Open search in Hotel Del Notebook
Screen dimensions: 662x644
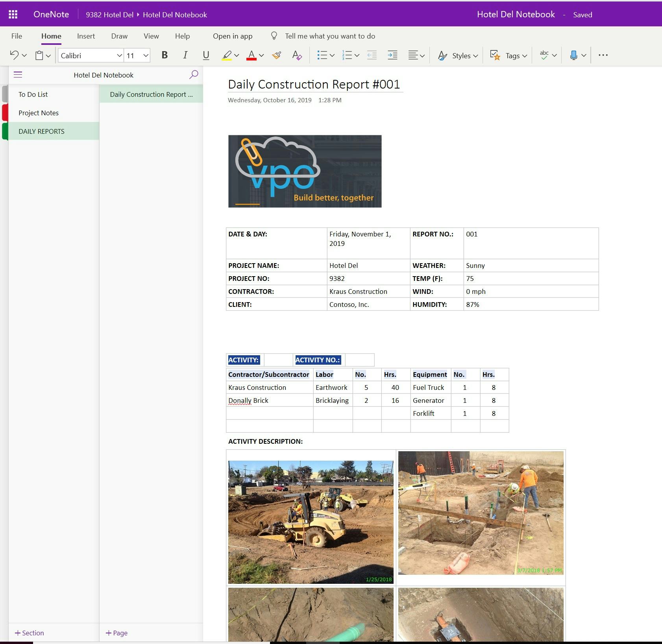pyautogui.click(x=193, y=74)
